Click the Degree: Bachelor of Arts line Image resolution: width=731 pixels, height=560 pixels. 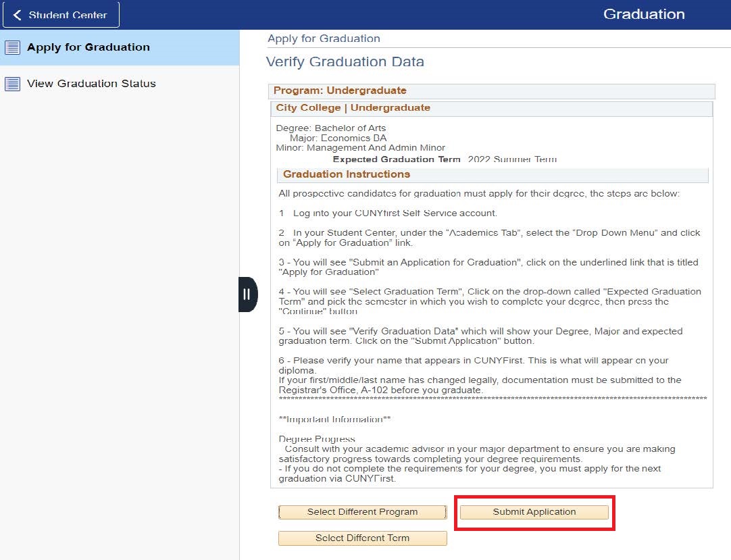pyautogui.click(x=331, y=128)
